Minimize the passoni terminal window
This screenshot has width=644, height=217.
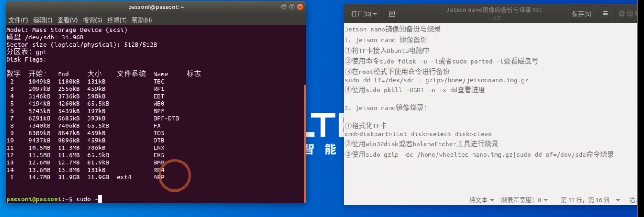coord(284,7)
